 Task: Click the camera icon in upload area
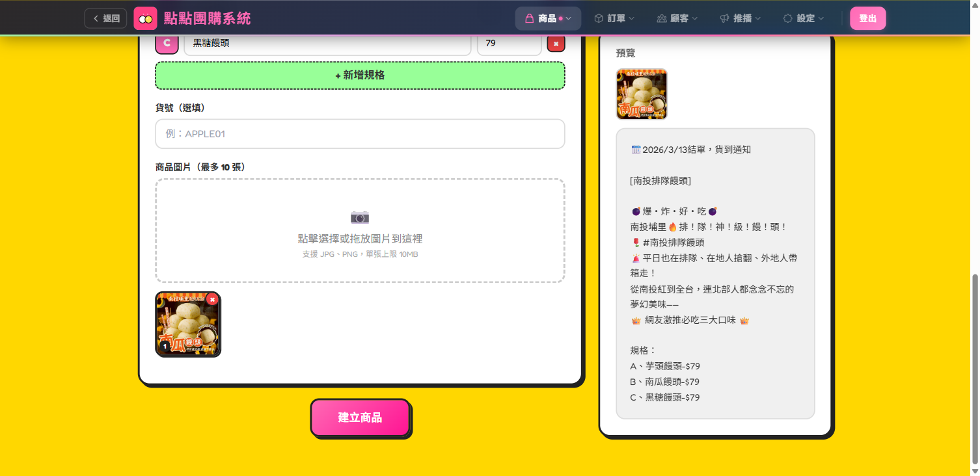(x=360, y=217)
